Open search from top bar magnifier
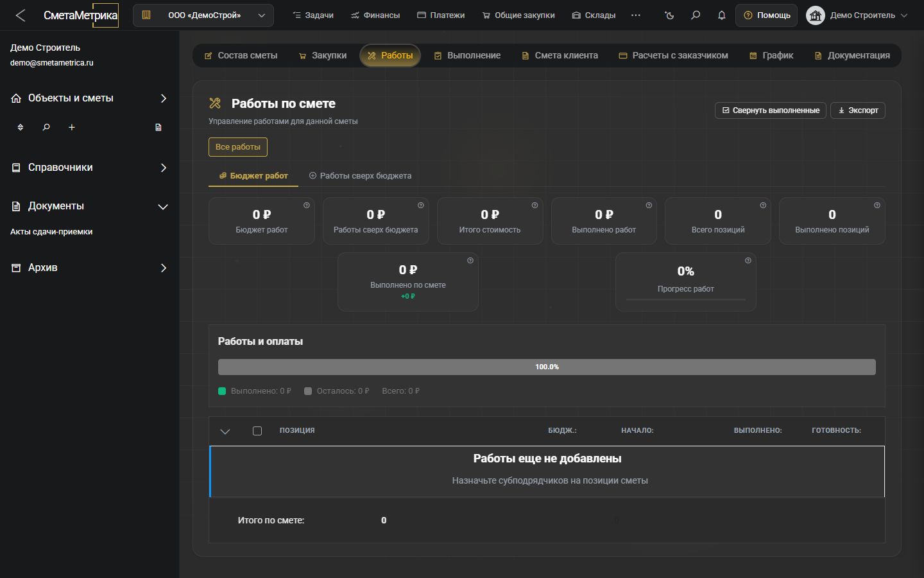This screenshot has width=924, height=578. coord(696,15)
